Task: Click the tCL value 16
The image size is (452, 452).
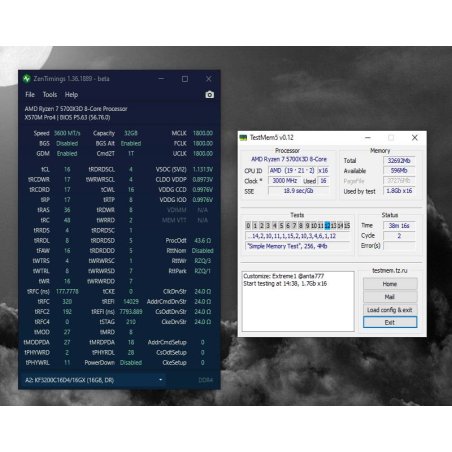Action: coord(67,169)
